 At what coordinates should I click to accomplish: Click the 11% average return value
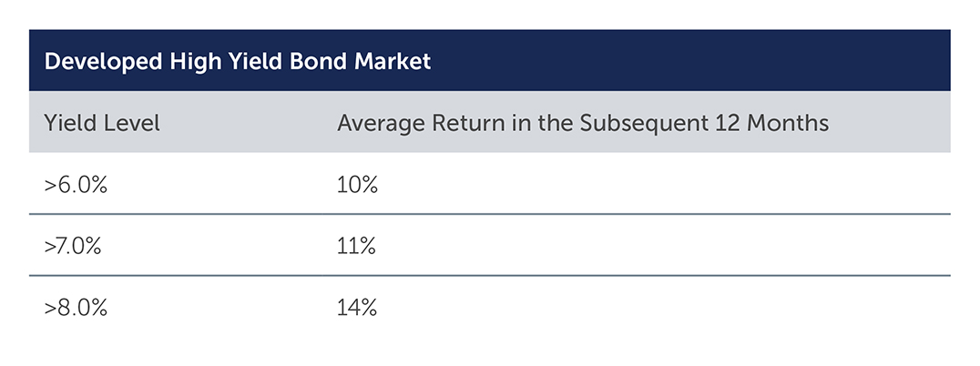tap(357, 247)
